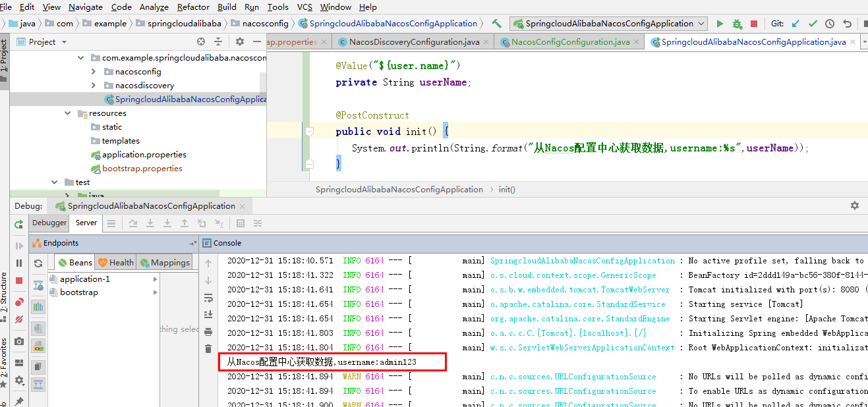Viewport: 868px width, 407px height.
Task: Click Step Out in debug toolbar
Action: [x=185, y=223]
